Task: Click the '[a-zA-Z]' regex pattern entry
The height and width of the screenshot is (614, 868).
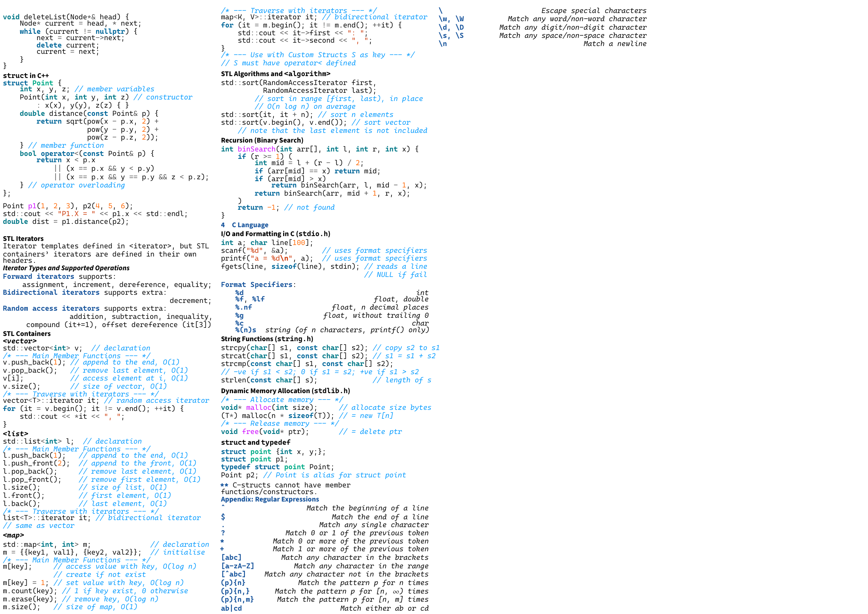Action: pos(238,566)
